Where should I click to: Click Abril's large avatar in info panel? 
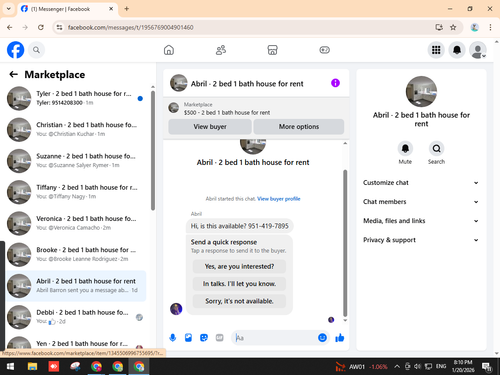(x=421, y=92)
